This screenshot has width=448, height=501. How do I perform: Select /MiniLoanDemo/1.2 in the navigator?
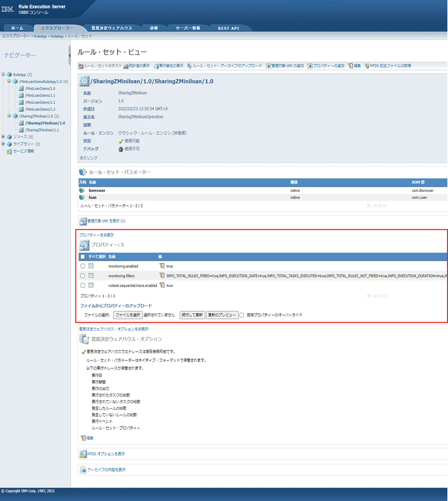click(40, 102)
